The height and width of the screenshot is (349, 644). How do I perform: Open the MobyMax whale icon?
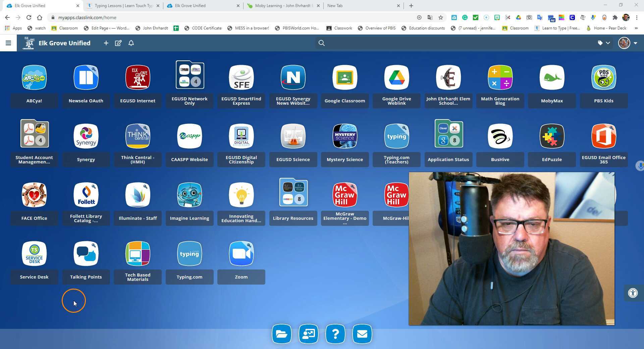click(551, 78)
